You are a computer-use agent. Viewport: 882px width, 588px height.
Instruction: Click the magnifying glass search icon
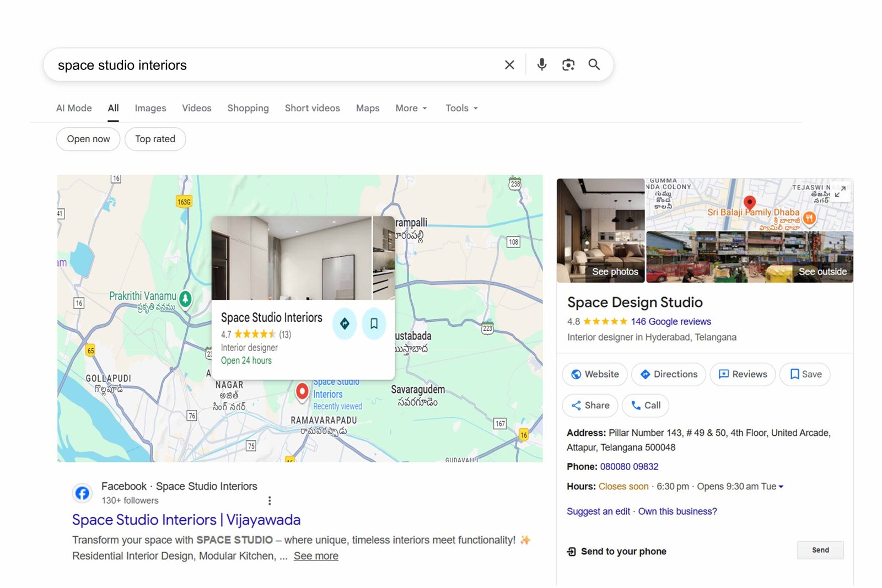[594, 64]
